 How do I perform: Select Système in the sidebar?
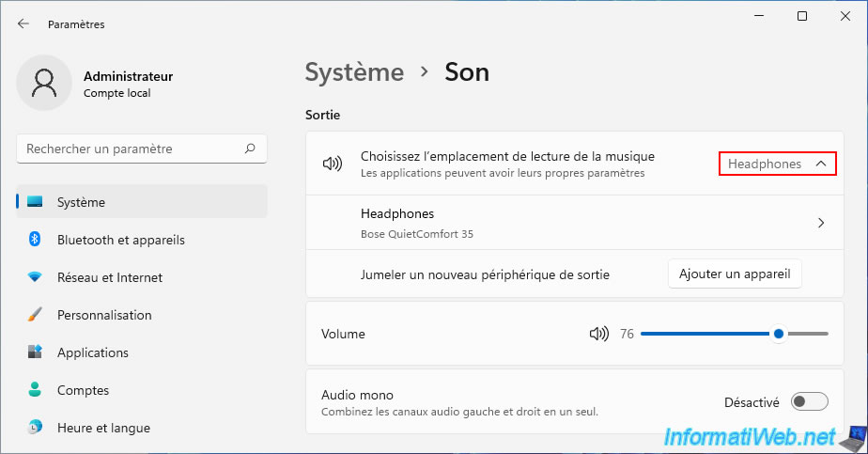coord(81,202)
